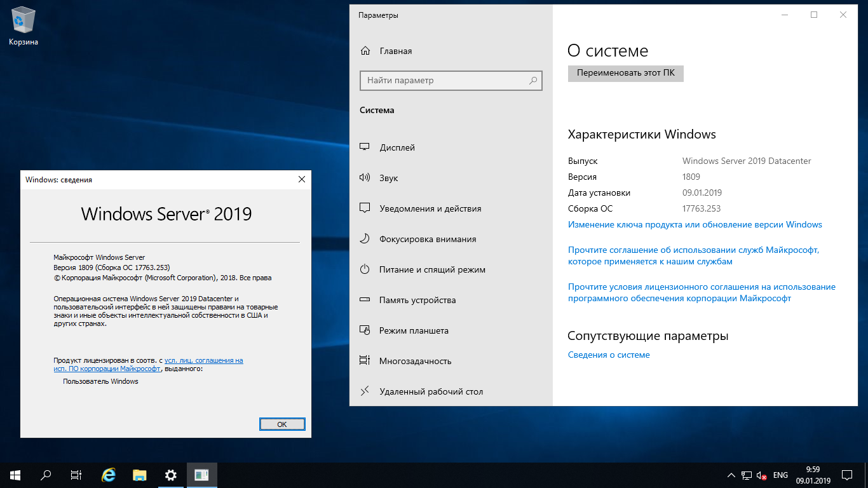Image resolution: width=868 pixels, height=488 pixels.
Task: Open the Action Center notification icon
Action: (x=847, y=475)
